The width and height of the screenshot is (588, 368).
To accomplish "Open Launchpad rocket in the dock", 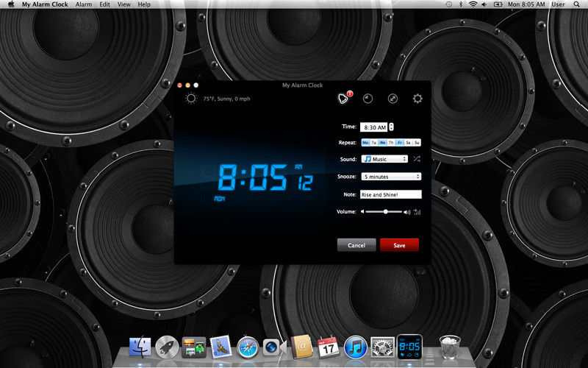I will [167, 347].
